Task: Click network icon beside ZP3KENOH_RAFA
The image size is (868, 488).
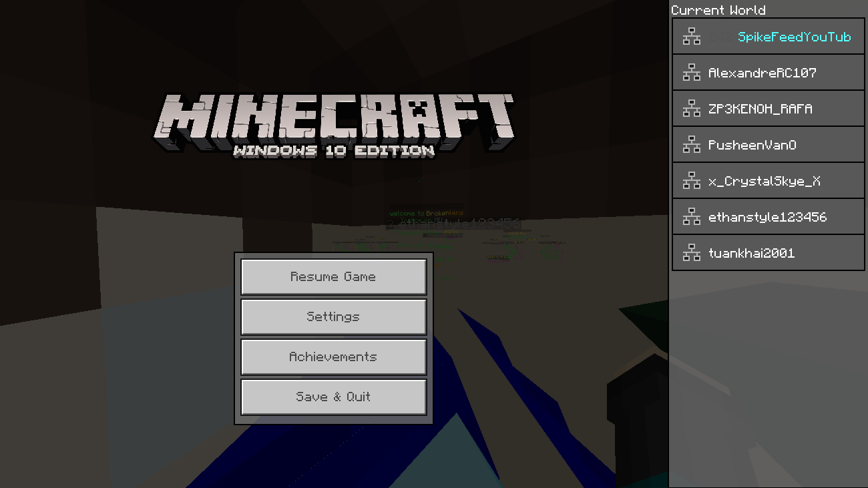Action: (x=692, y=109)
